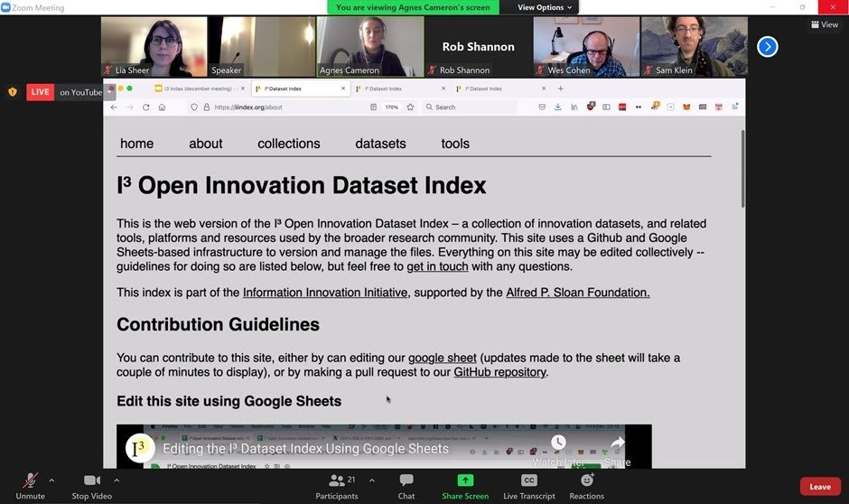Viewport: 849px width, 504px height.
Task: Click the web page vertical scrollbar
Action: pos(742,168)
